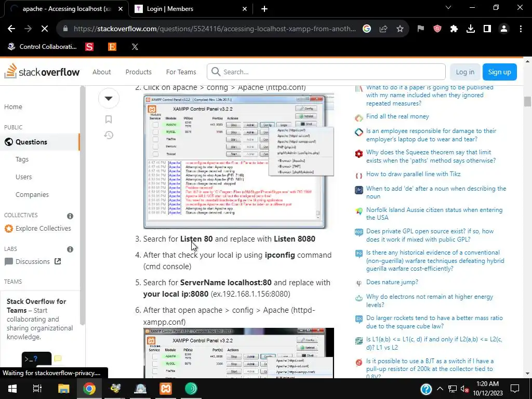Open the extensions puzzle icon
This screenshot has height=399, width=532.
pos(454,29)
